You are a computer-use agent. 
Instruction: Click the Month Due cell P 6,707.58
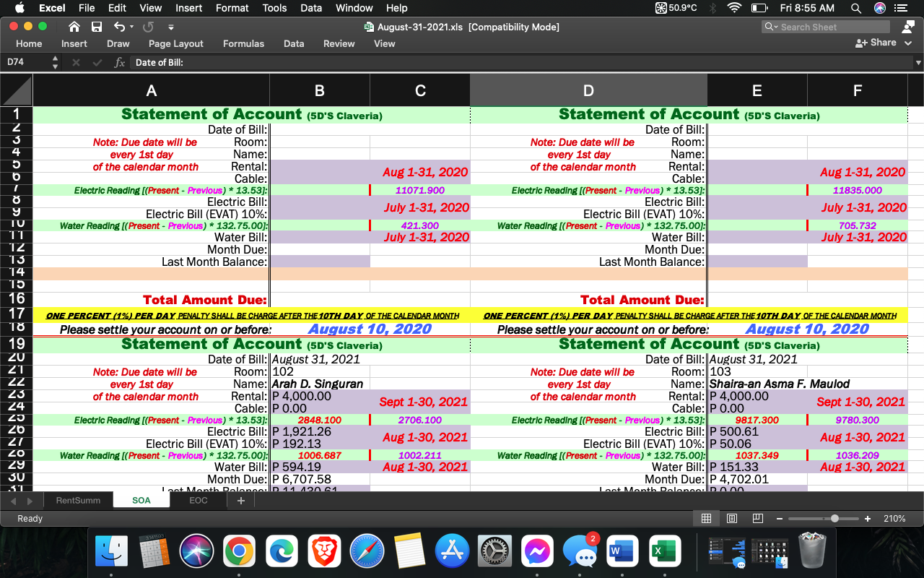pos(320,479)
